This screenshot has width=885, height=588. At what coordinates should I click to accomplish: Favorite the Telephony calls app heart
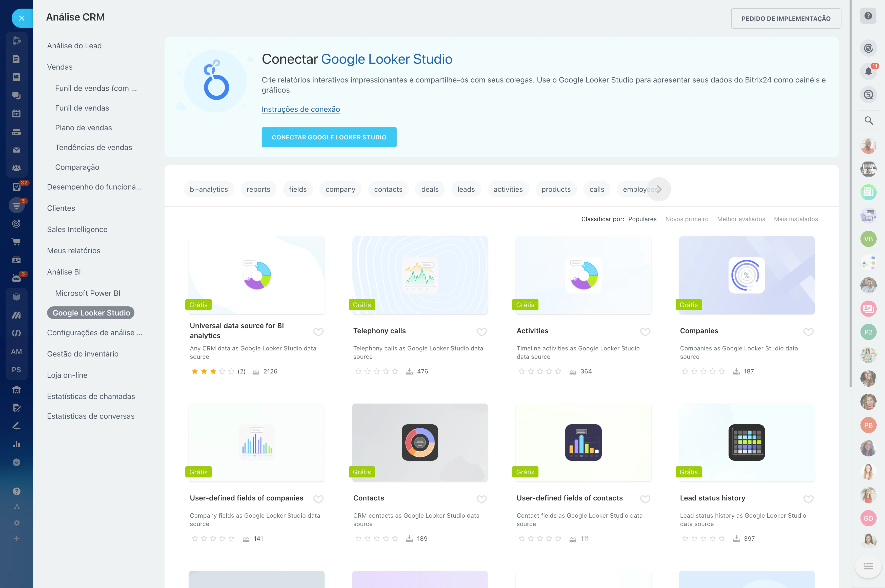tap(481, 332)
